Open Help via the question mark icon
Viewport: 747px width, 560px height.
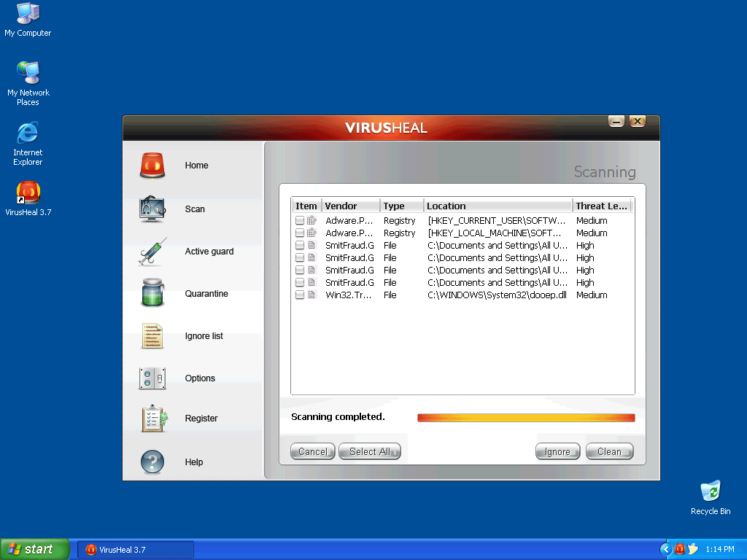(x=152, y=462)
